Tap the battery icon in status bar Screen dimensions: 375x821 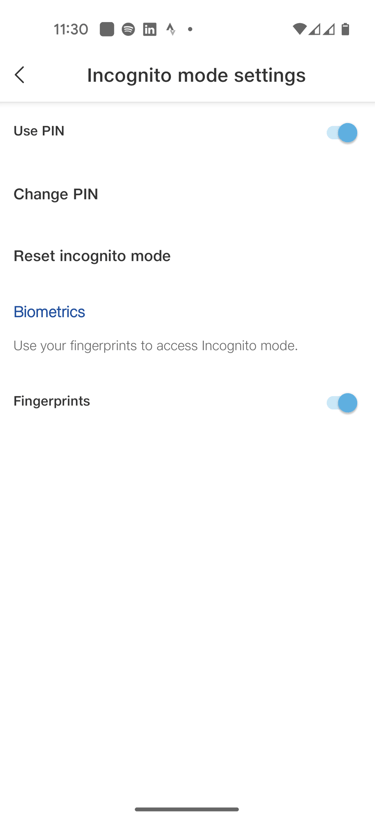tap(345, 29)
